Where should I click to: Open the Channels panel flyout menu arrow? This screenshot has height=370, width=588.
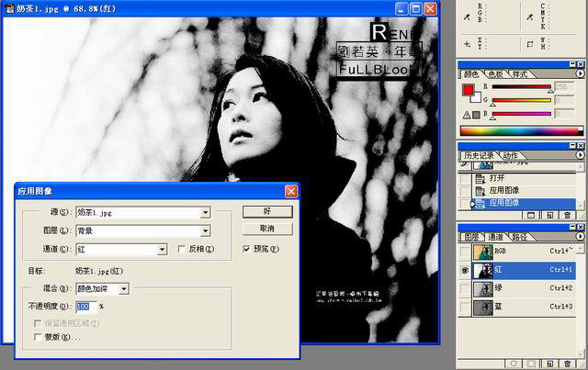click(580, 236)
